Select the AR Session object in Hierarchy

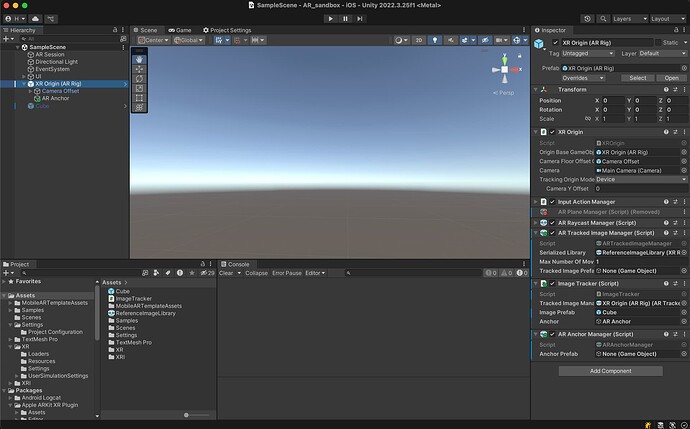(x=49, y=54)
